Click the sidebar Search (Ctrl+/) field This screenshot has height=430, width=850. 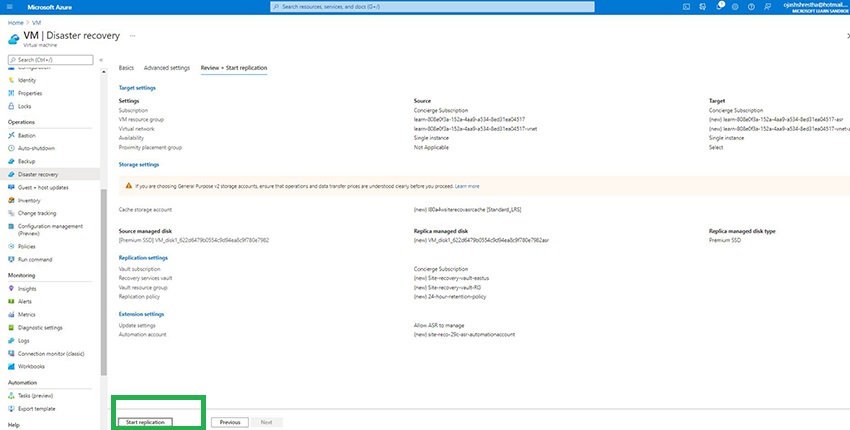50,60
